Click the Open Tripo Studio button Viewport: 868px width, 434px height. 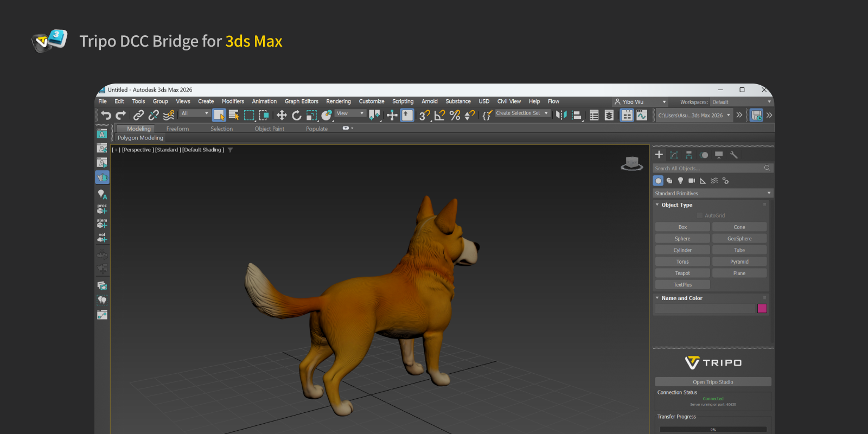tap(712, 382)
